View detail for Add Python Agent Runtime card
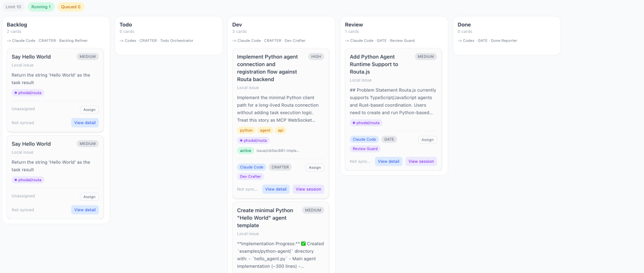This screenshot has width=644, height=273. point(389,162)
